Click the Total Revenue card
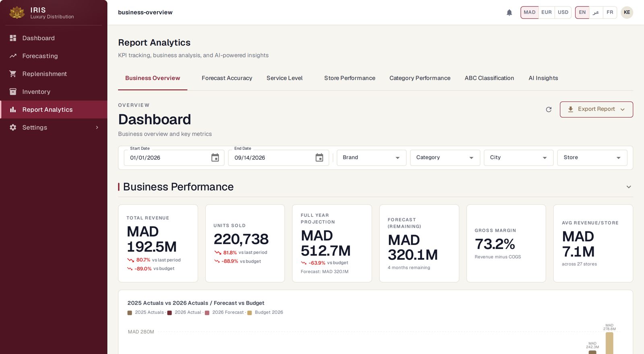This screenshot has width=644, height=354. [158, 243]
